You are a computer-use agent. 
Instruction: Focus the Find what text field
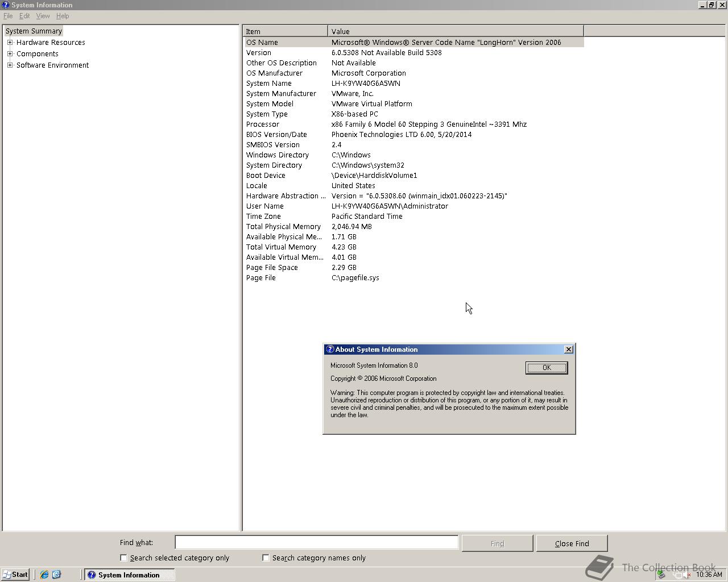pos(316,543)
